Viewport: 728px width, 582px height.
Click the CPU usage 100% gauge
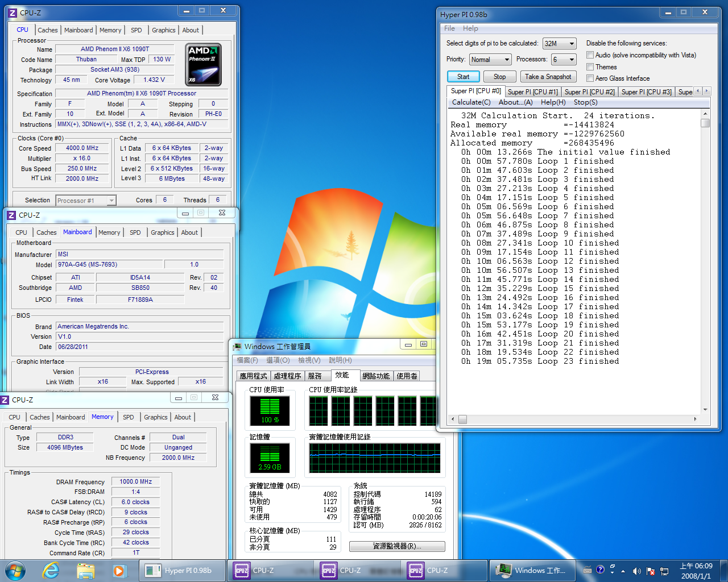coord(270,411)
